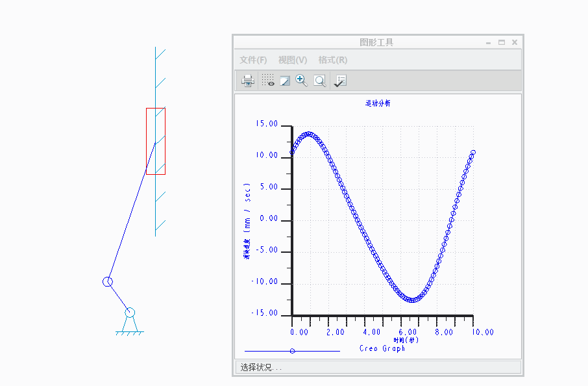
Task: Click the Creo Graph legend label
Action: [x=382, y=349]
